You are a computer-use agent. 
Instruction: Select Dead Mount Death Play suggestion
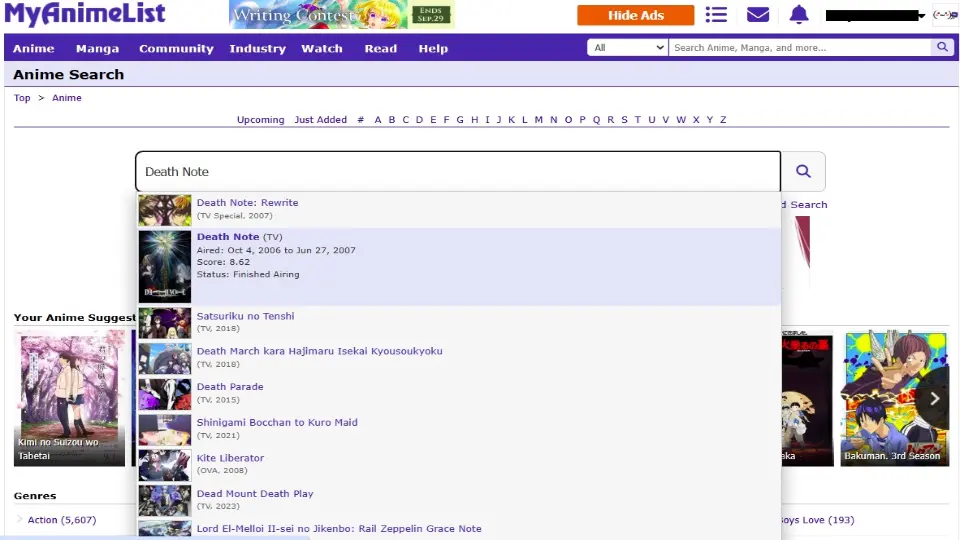pyautogui.click(x=255, y=493)
